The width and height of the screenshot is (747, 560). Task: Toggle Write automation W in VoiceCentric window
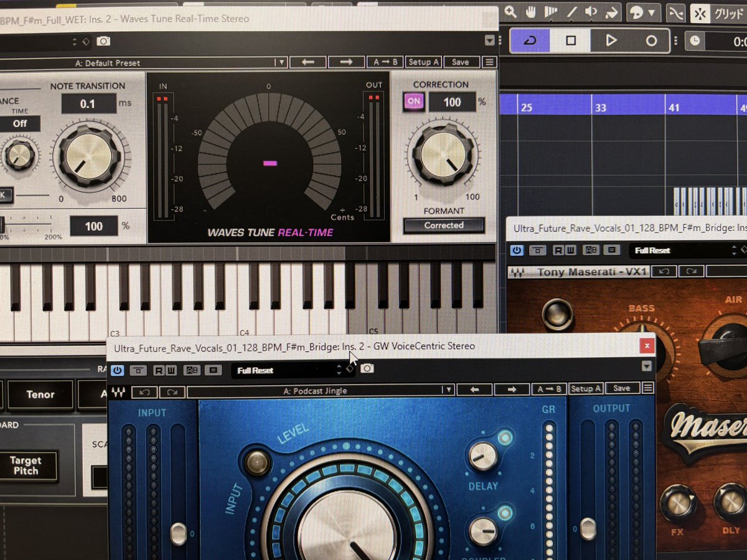coord(171,370)
